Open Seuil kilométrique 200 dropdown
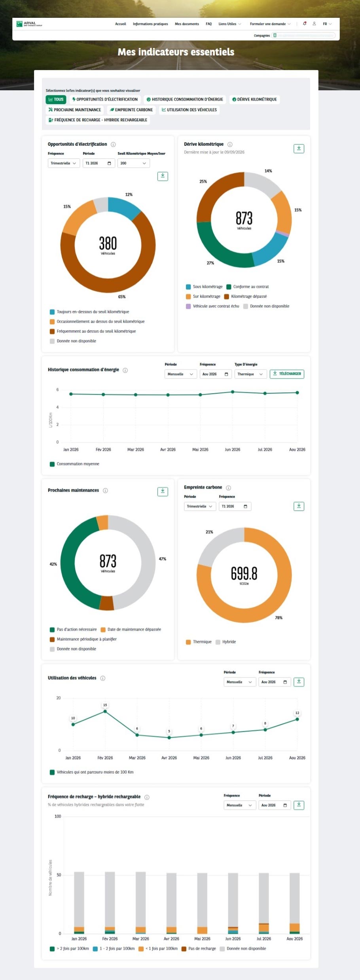Screen dimensions: 360x980 pyautogui.click(x=134, y=163)
